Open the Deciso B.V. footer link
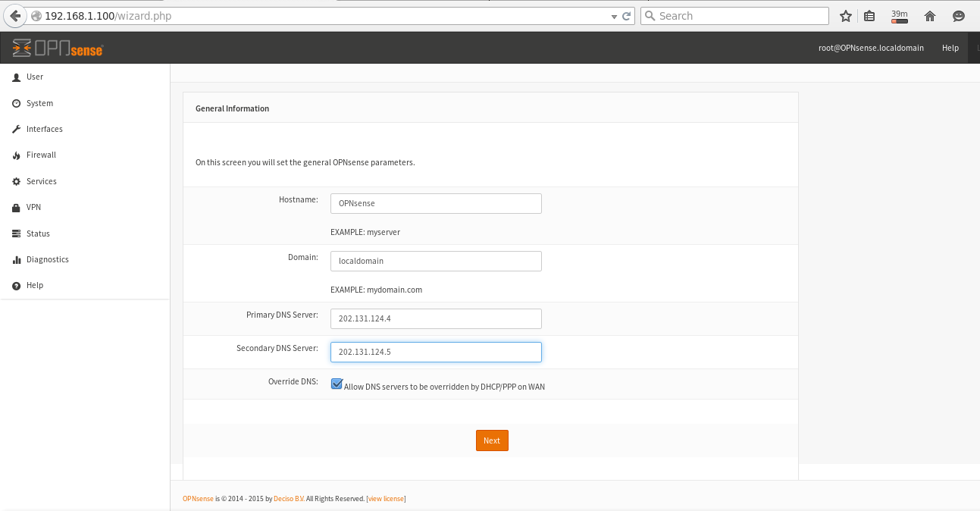This screenshot has height=511, width=980. (289, 499)
